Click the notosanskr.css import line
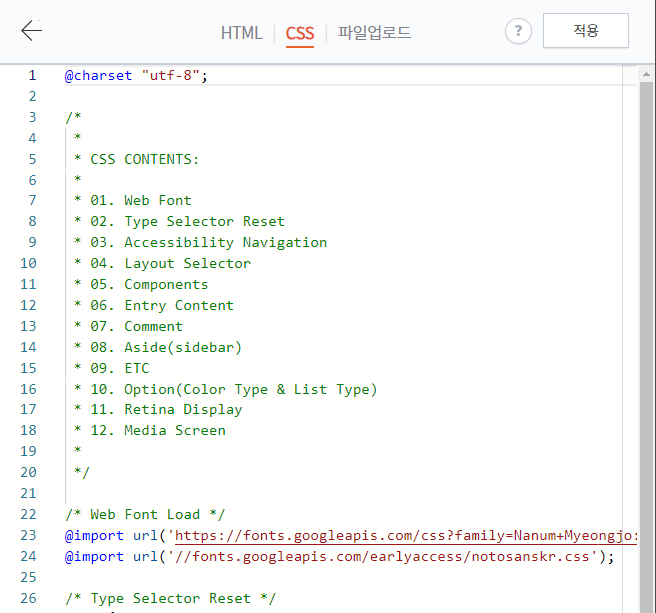 [x=339, y=557]
